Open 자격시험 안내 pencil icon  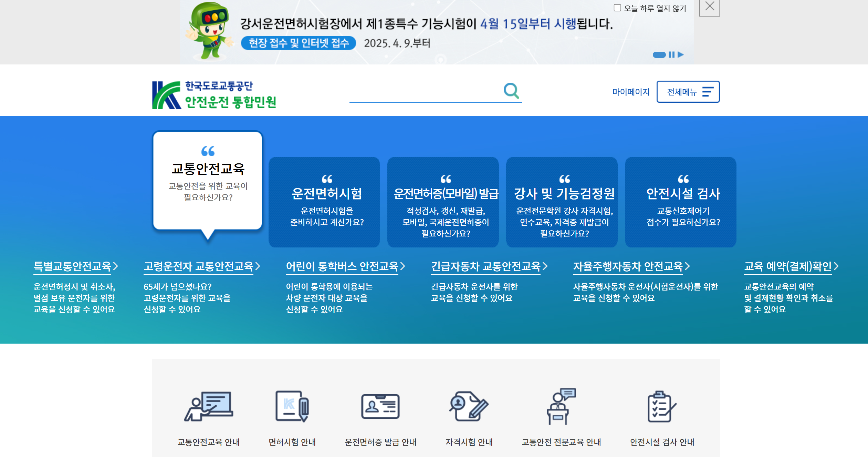pyautogui.click(x=469, y=406)
